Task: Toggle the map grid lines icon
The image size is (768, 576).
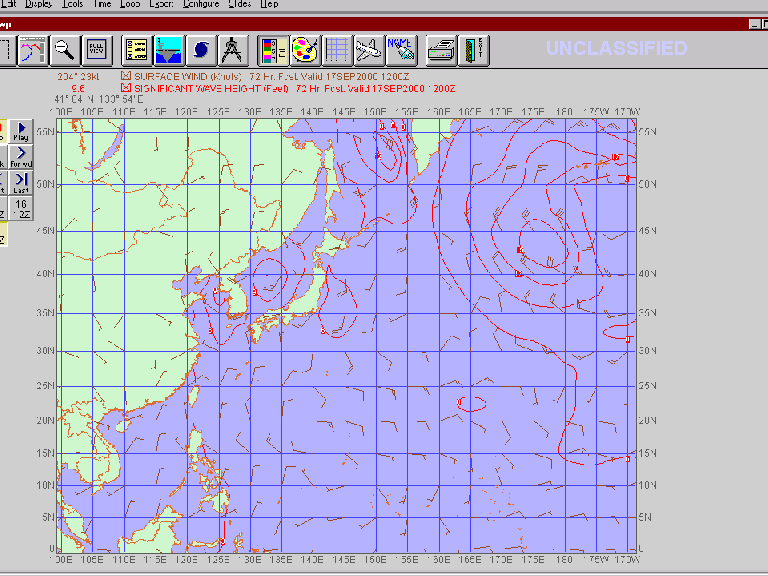Action: 338,49
